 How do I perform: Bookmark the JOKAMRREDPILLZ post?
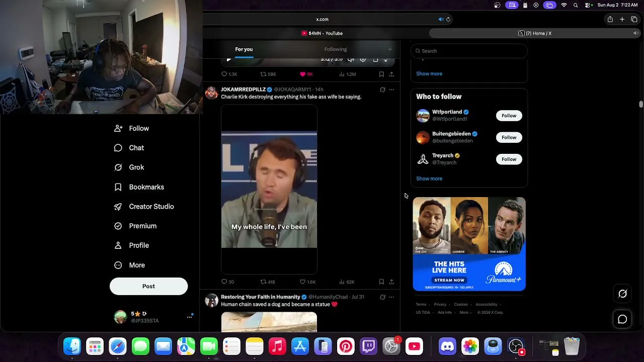[381, 282]
